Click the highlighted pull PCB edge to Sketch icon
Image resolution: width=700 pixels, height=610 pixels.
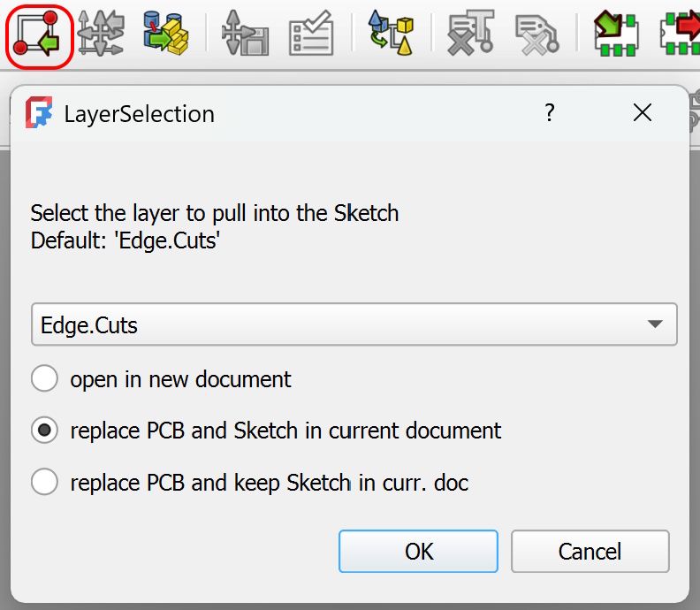point(40,34)
